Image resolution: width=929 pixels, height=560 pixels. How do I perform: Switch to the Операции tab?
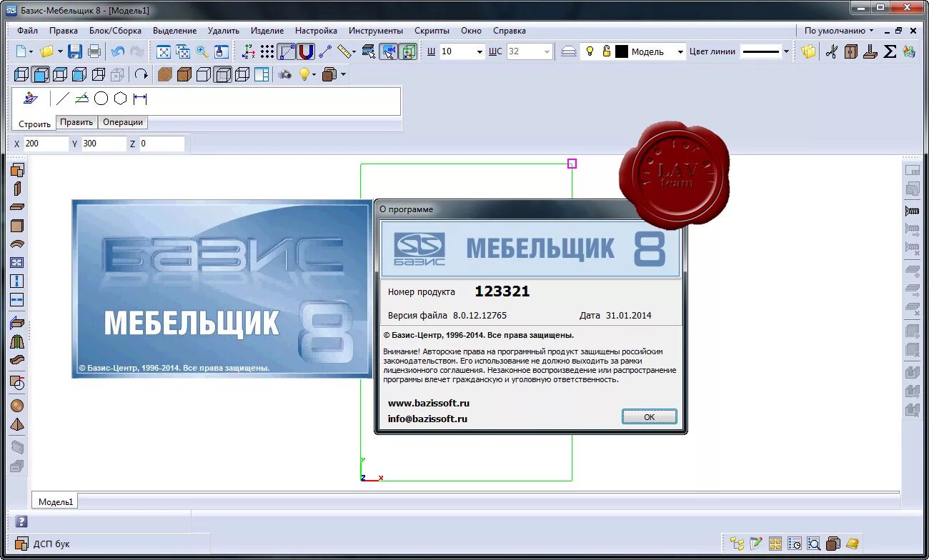click(x=123, y=122)
